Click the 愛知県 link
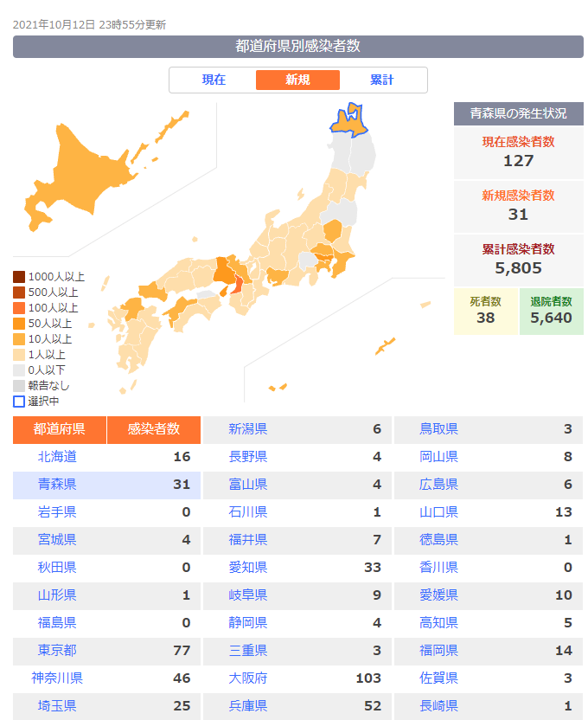This screenshot has height=720, width=588. click(248, 567)
